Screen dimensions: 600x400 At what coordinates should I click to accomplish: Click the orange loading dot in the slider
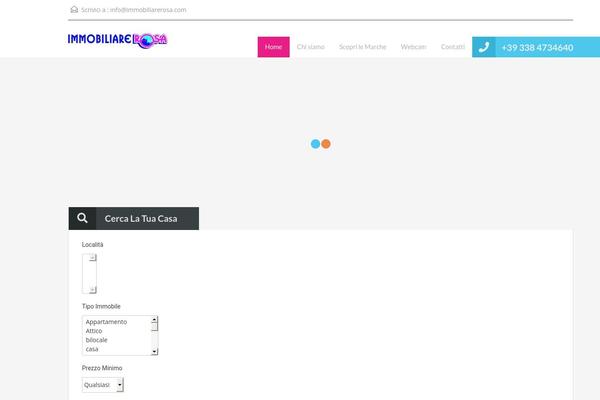[326, 144]
